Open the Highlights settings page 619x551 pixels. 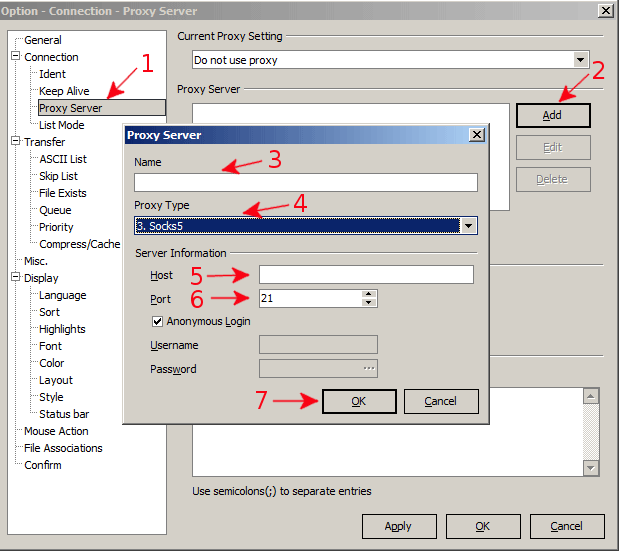click(62, 329)
